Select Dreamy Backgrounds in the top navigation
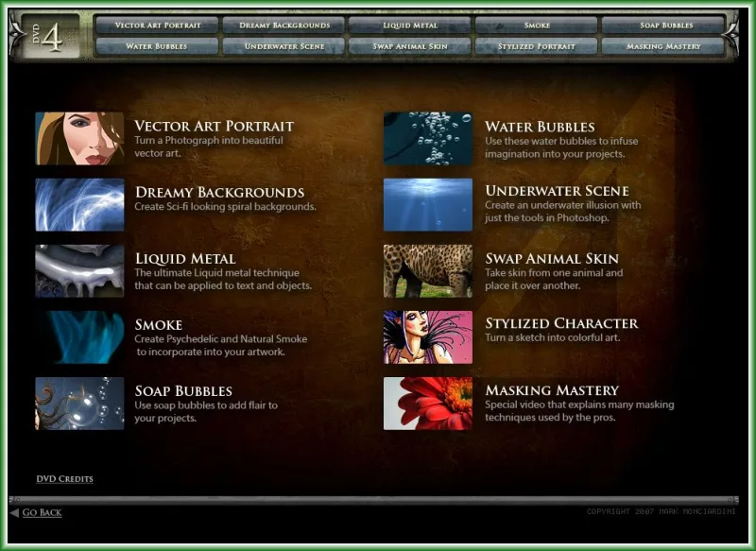 coord(284,26)
